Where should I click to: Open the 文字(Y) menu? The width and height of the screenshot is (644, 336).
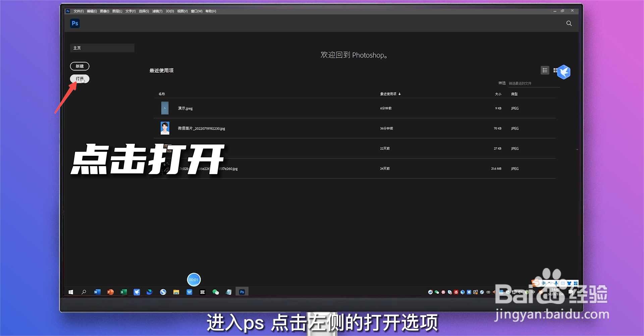point(130,11)
